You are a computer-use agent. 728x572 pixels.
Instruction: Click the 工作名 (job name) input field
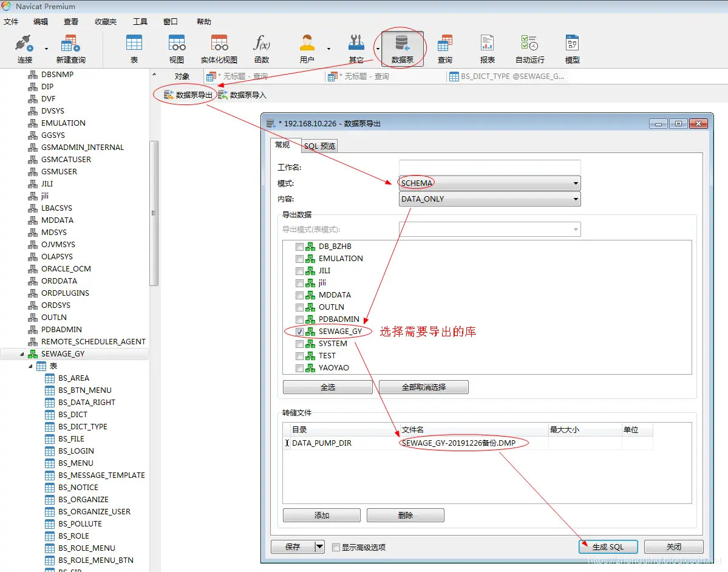(489, 167)
